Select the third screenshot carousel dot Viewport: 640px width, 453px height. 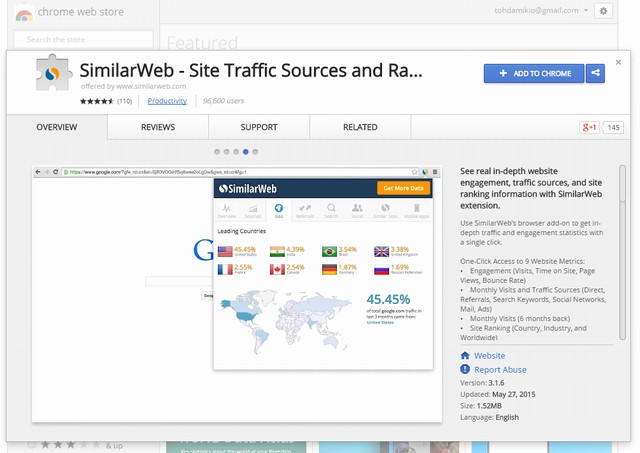click(x=236, y=152)
